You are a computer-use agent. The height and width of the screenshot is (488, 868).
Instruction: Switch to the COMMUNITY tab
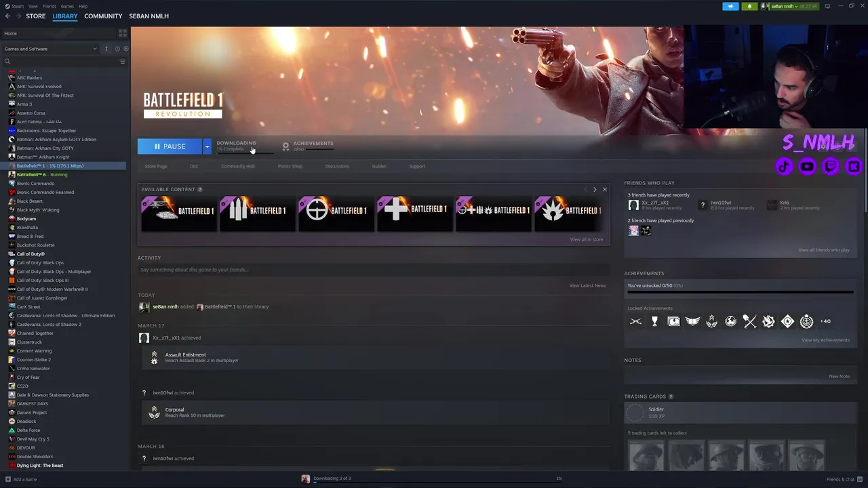point(103,16)
